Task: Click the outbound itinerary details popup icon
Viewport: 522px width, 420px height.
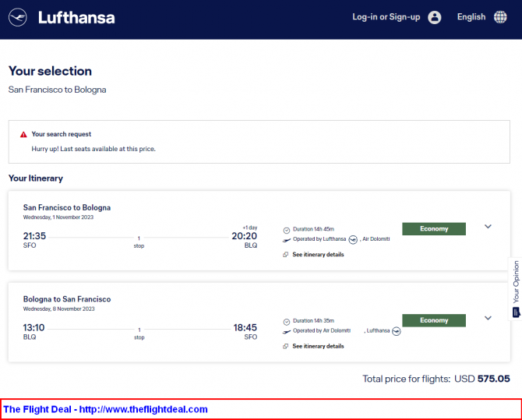Action: [x=285, y=255]
